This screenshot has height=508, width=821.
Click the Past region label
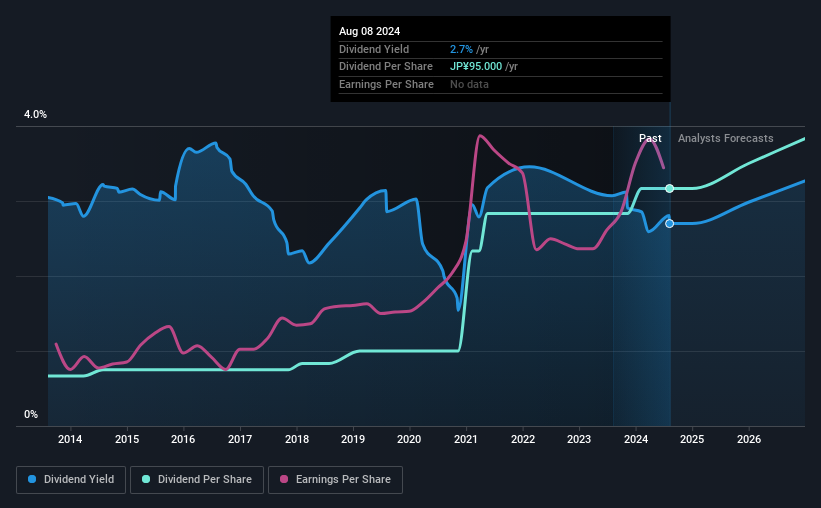[650, 138]
